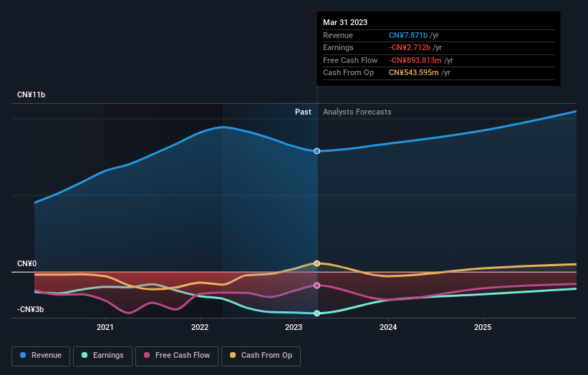588x375 pixels.
Task: Select the teal Earnings data point marker
Action: pos(317,313)
